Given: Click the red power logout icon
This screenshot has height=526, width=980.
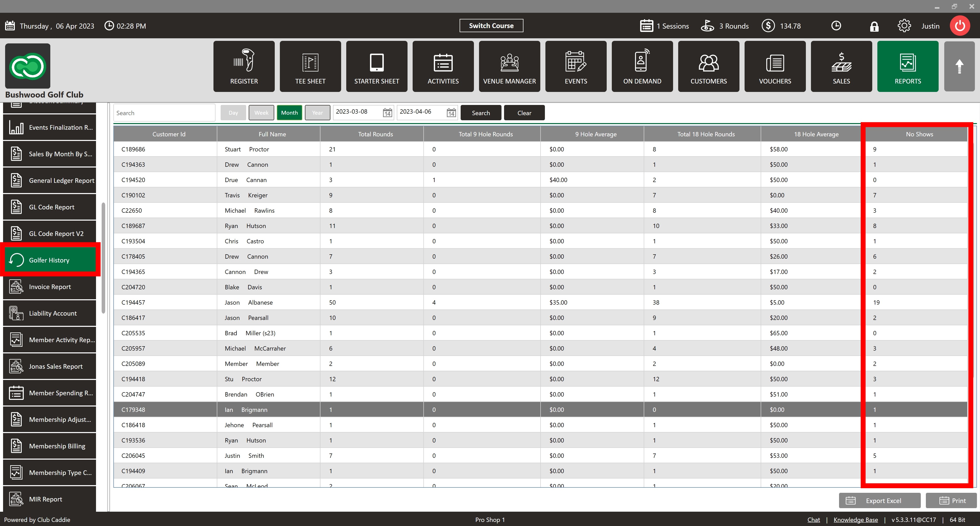Looking at the screenshot, I should (960, 26).
